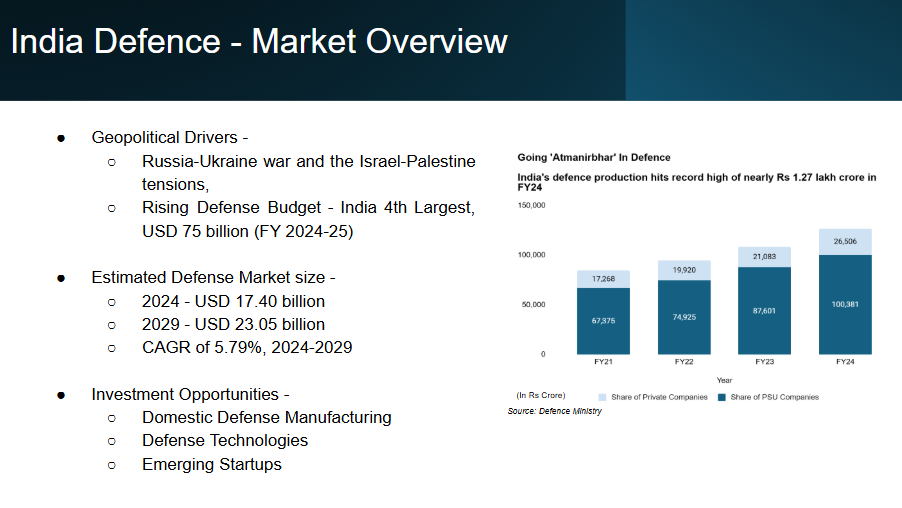Click the 'Source: Defence Ministry' caption
This screenshot has height=508, width=902.
(555, 411)
